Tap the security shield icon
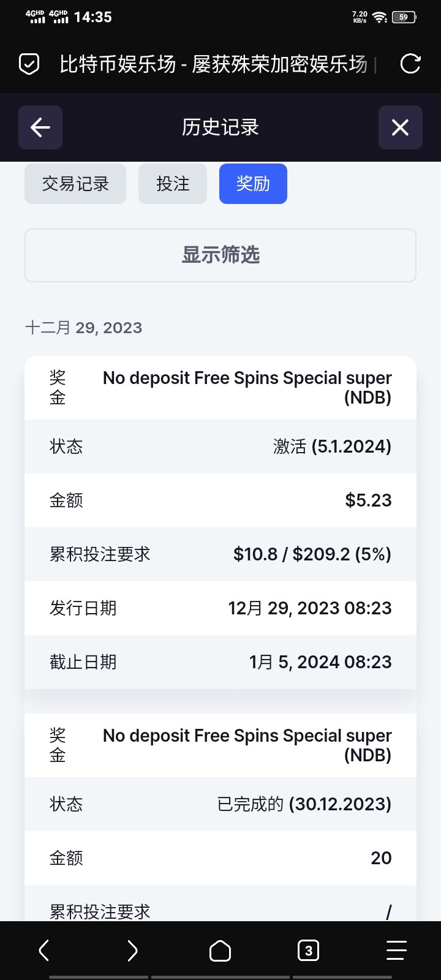441x980 pixels. pyautogui.click(x=29, y=64)
